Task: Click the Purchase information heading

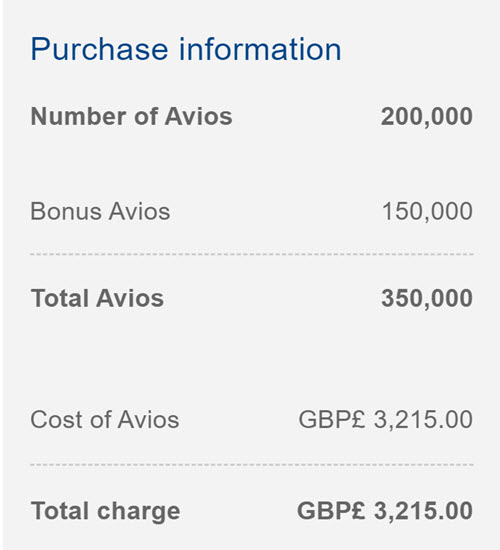Action: pos(186,50)
